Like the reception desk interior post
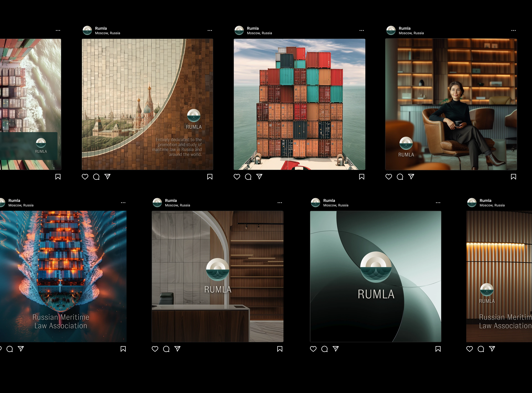This screenshot has height=393, width=532. (155, 349)
